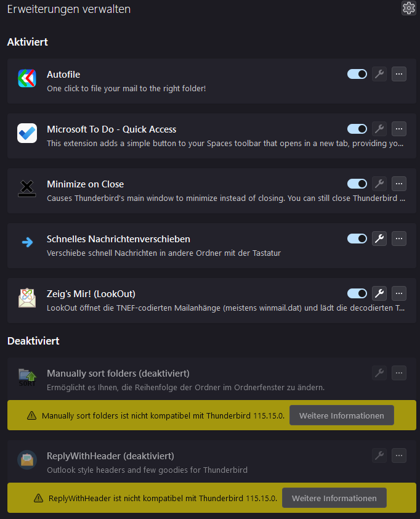Click the Manually sort folders icon
420x519 pixels.
27,378
